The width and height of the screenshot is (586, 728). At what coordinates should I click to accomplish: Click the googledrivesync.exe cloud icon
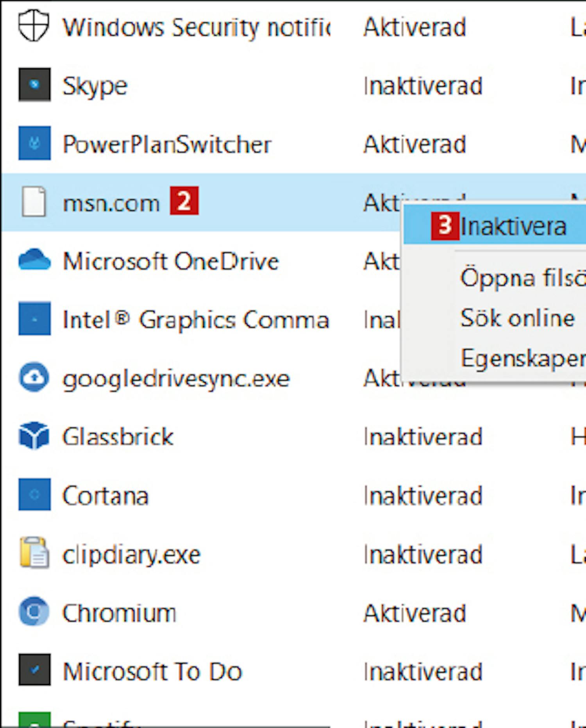[x=34, y=377]
